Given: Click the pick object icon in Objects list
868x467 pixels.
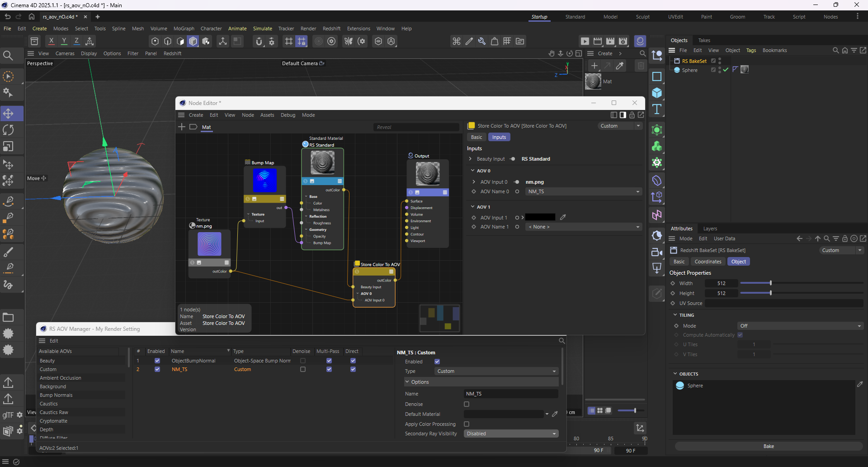Looking at the screenshot, I should click(x=860, y=384).
